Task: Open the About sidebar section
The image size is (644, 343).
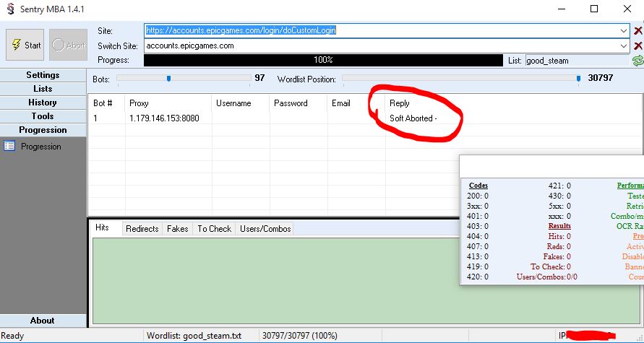Action: [43, 321]
